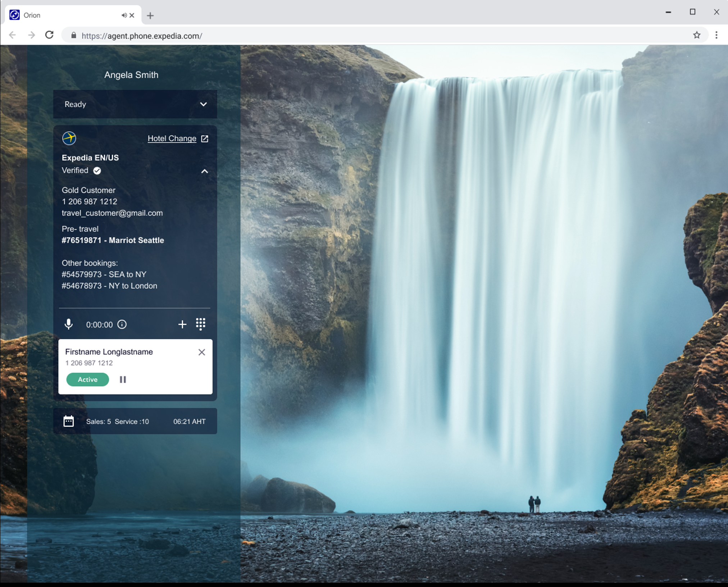Bookmark this page with the star icon
The width and height of the screenshot is (728, 587).
point(697,35)
